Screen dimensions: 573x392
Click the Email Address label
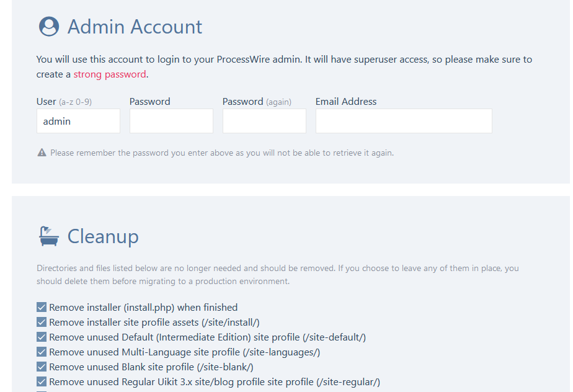tap(346, 102)
